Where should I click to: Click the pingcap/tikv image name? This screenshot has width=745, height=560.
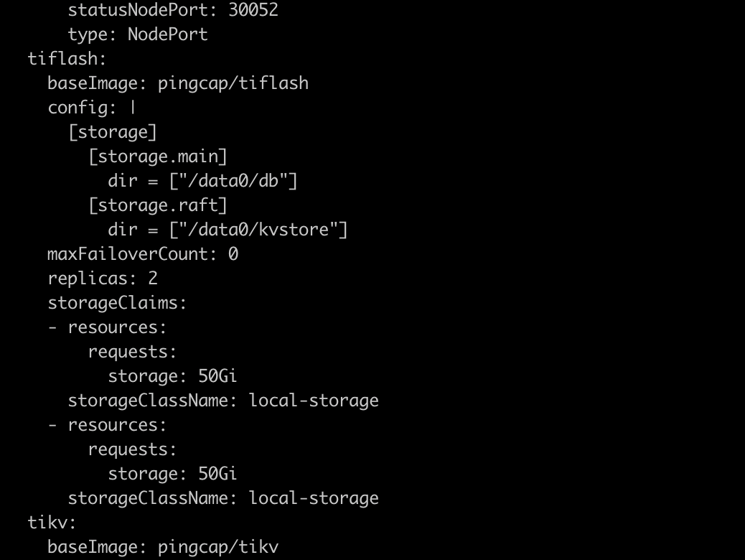(218, 547)
